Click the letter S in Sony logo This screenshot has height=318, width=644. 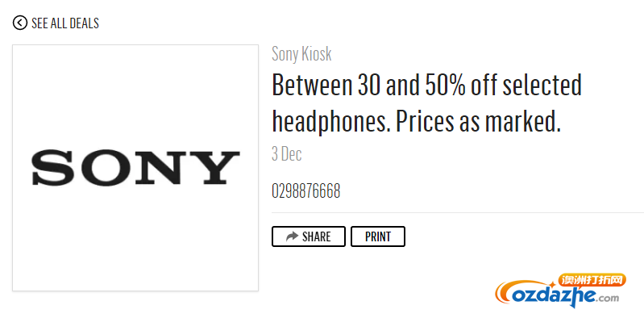click(x=53, y=167)
